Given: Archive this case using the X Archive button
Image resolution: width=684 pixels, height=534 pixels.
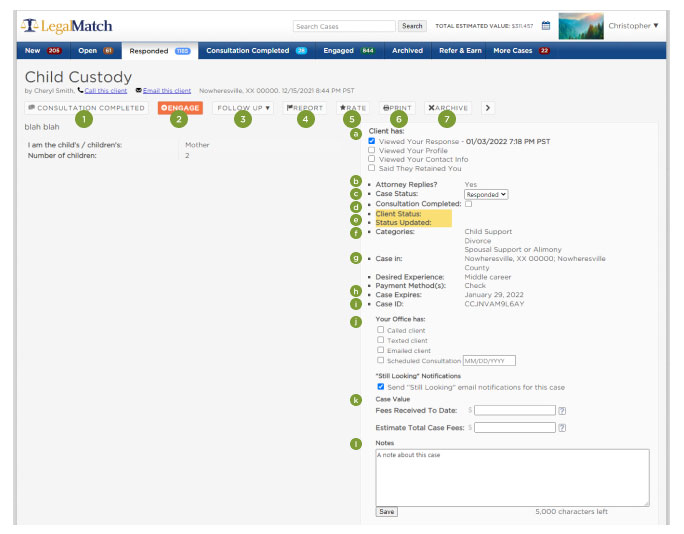Looking at the screenshot, I should [x=448, y=107].
